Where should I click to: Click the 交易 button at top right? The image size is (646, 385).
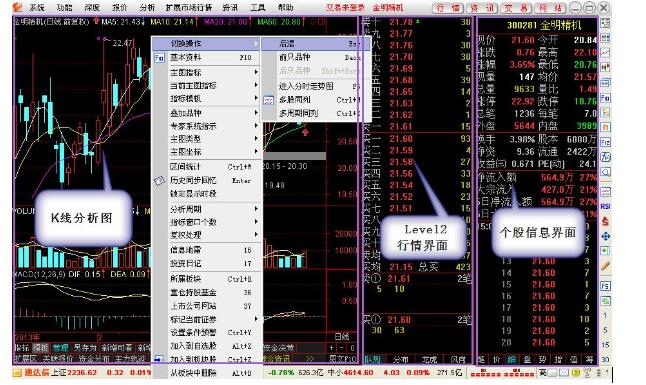point(517,7)
